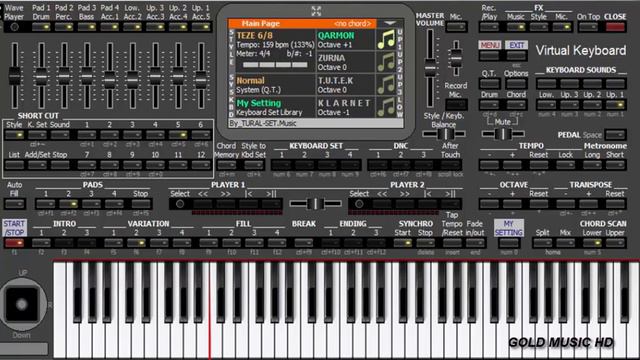This screenshot has width=640, height=360.
Task: Click the Shortcut Style button
Action: [14, 135]
